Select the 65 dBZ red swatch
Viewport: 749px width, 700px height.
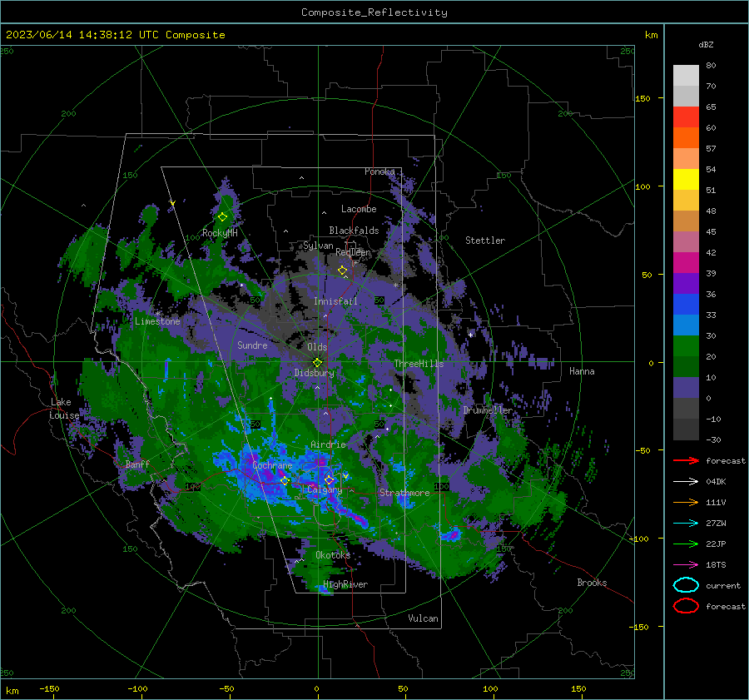686,117
